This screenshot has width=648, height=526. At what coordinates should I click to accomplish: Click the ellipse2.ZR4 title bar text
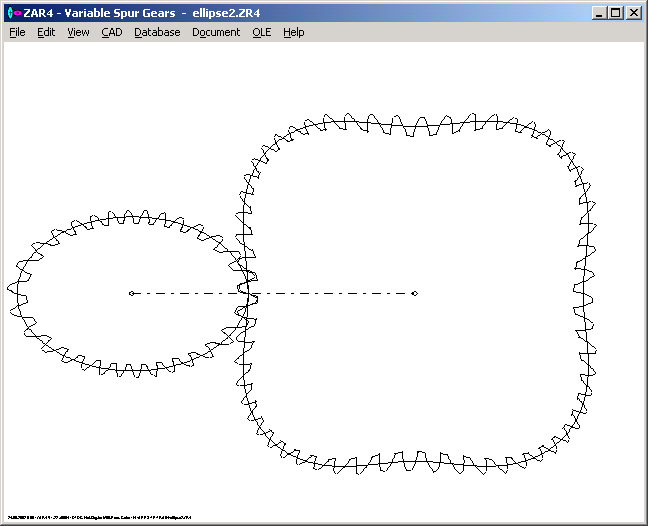click(234, 13)
